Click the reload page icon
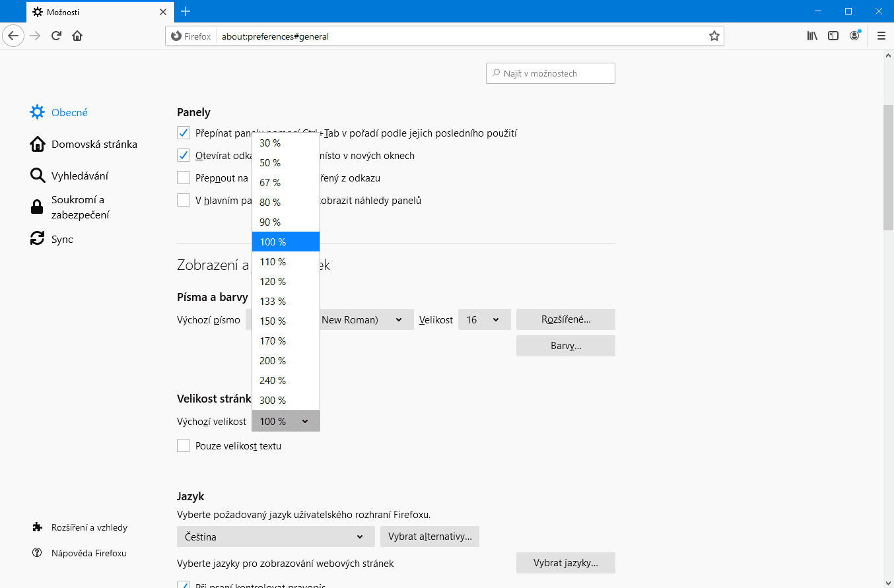 coord(55,36)
